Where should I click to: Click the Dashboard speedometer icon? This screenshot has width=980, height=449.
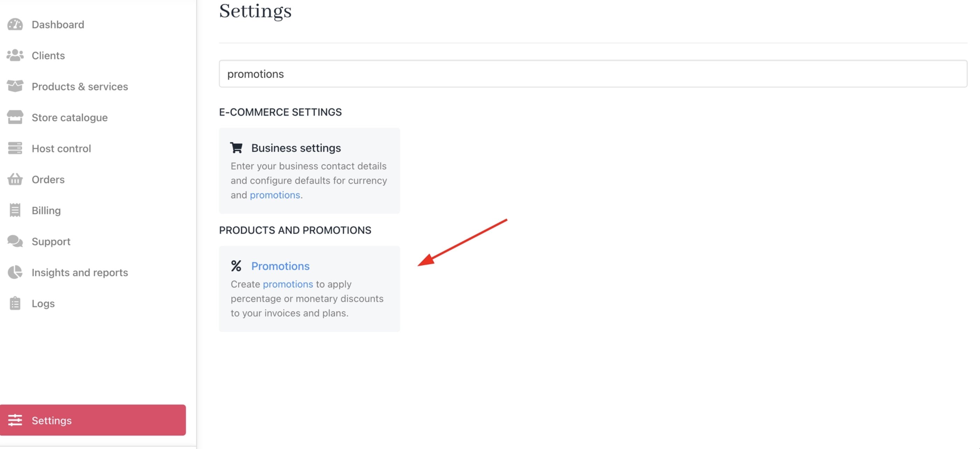point(15,24)
